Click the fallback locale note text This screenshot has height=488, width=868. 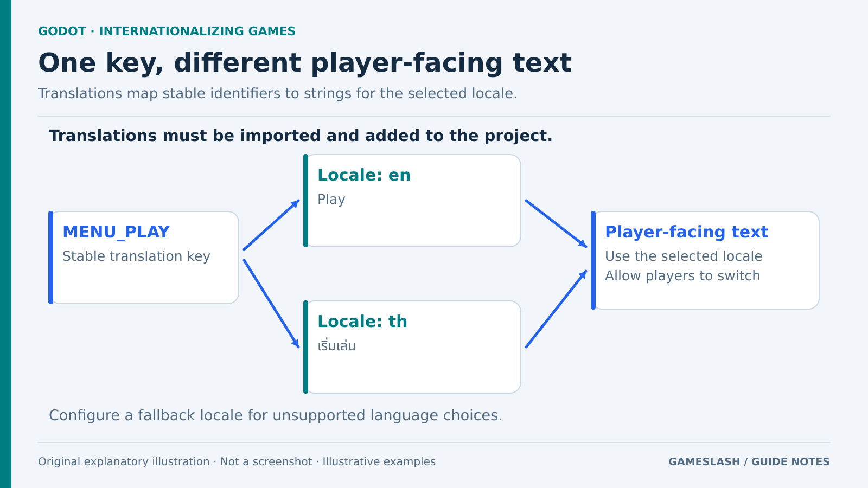(276, 415)
